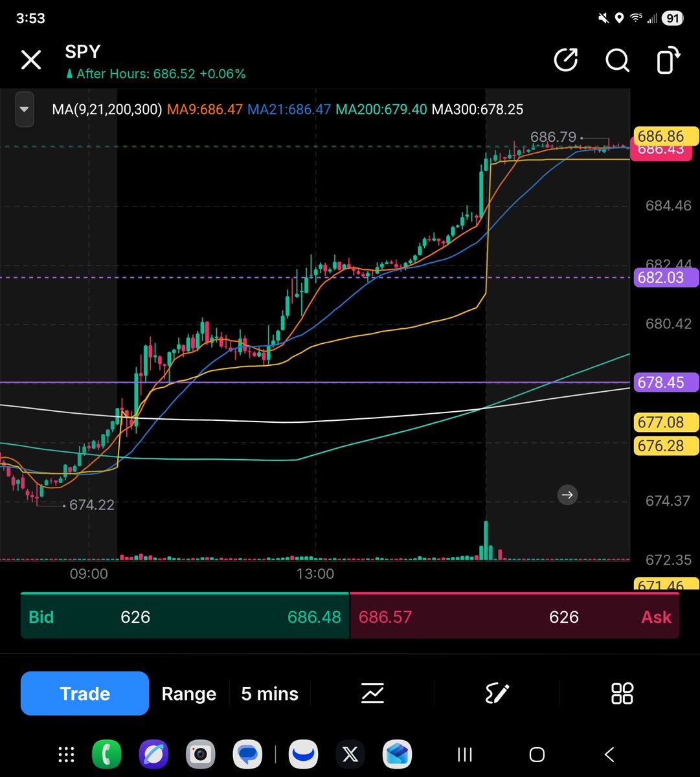Tap the 09:00 time axis label
The height and width of the screenshot is (777, 700).
tap(89, 574)
